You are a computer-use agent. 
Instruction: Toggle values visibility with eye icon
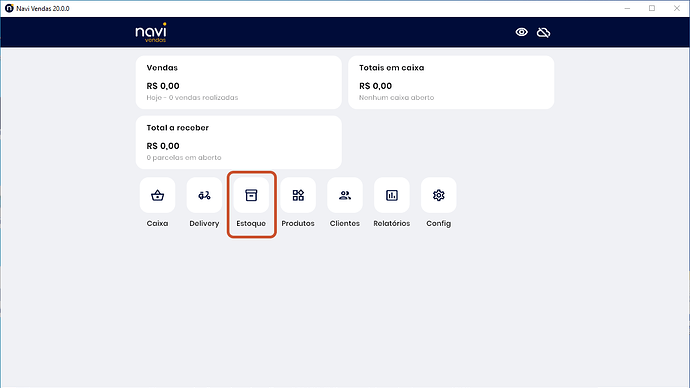[x=521, y=32]
